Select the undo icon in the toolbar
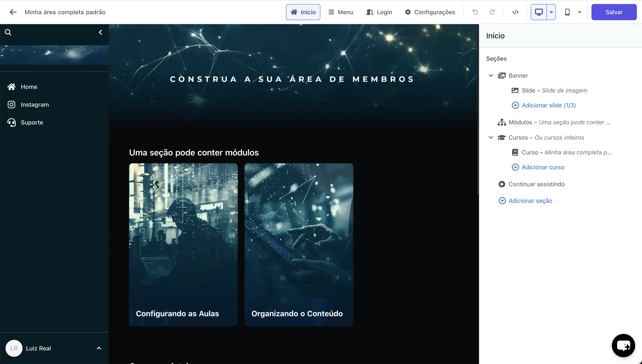Screen dimensions: 642x364 [475, 12]
